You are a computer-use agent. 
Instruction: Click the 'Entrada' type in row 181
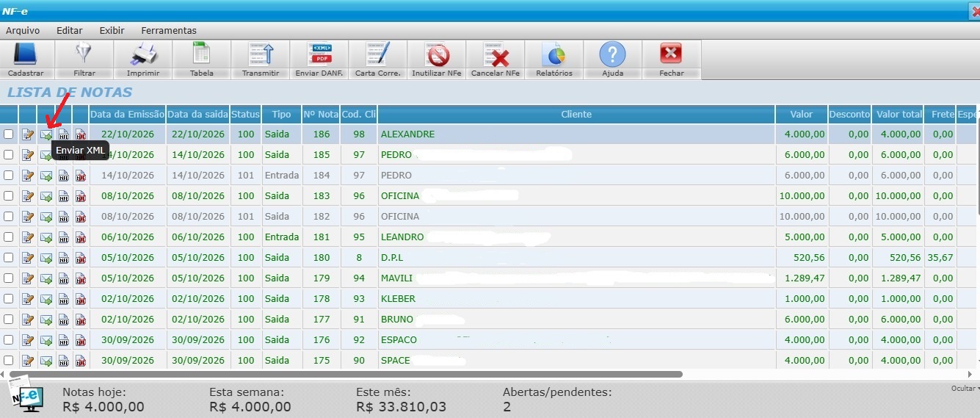tap(282, 237)
